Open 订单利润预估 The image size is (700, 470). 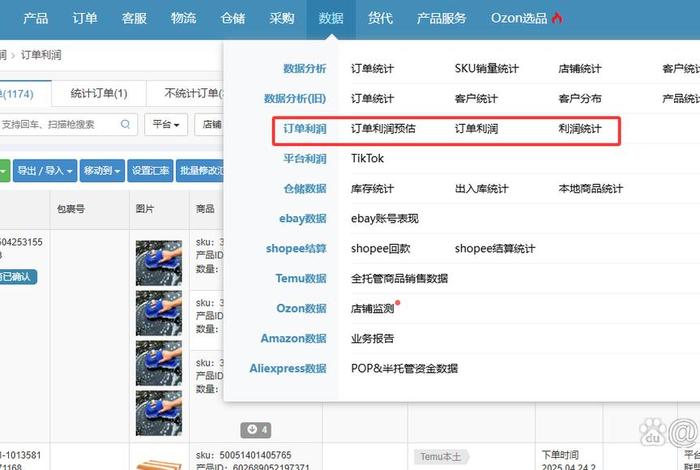[x=383, y=129]
